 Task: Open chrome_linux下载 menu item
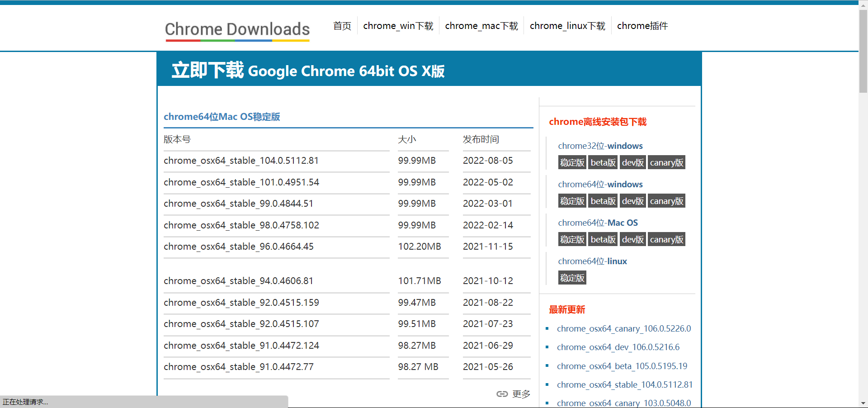click(567, 26)
